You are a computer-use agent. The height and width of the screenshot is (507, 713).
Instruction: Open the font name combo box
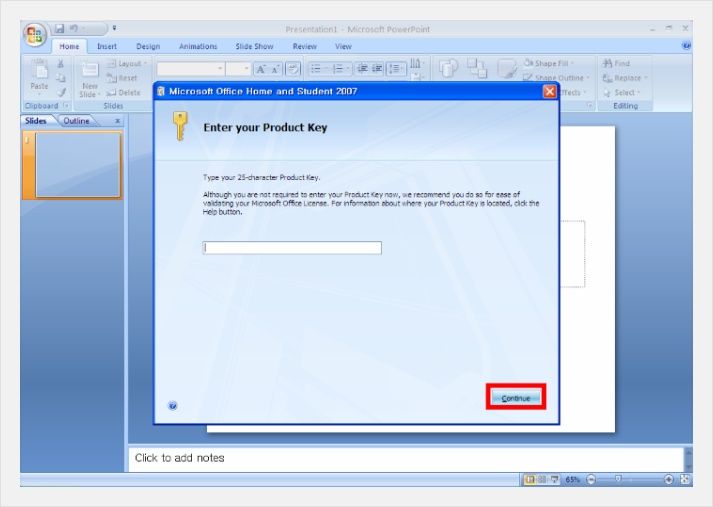pos(191,69)
